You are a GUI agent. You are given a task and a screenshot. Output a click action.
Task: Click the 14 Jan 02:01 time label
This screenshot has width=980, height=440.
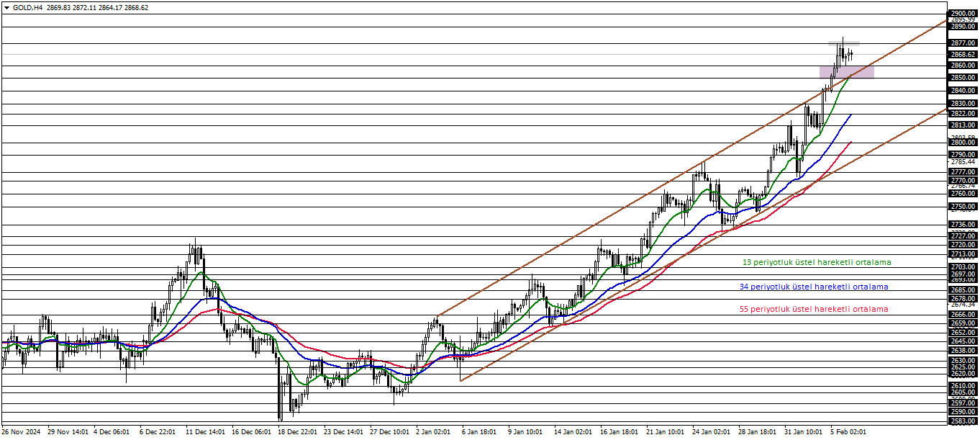(x=573, y=432)
